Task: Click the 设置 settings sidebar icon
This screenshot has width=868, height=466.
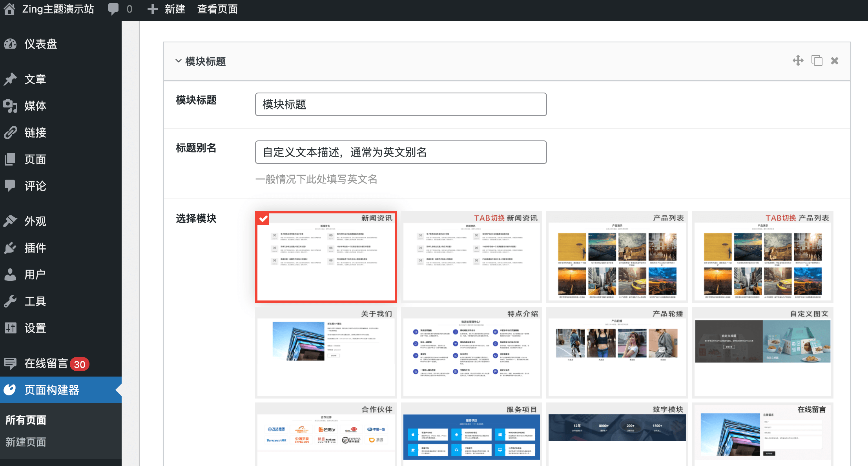Action: coord(11,328)
